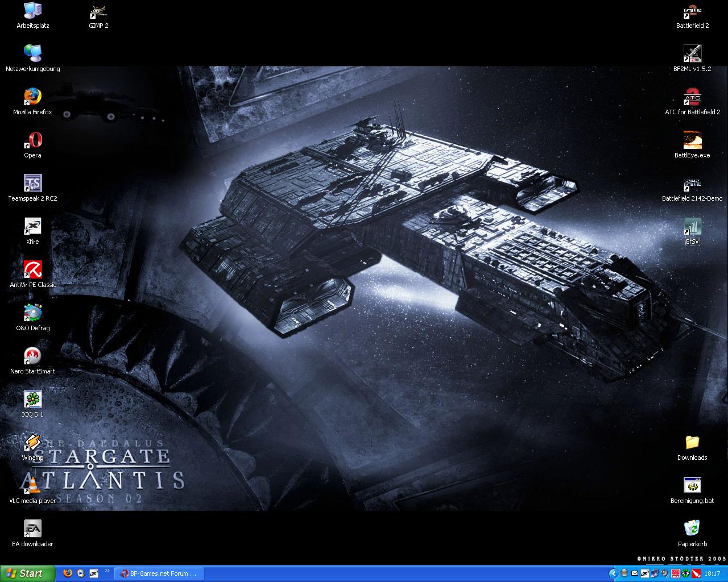Viewport: 728px width, 582px height.
Task: Select the VLC media player icon
Action: 32,491
